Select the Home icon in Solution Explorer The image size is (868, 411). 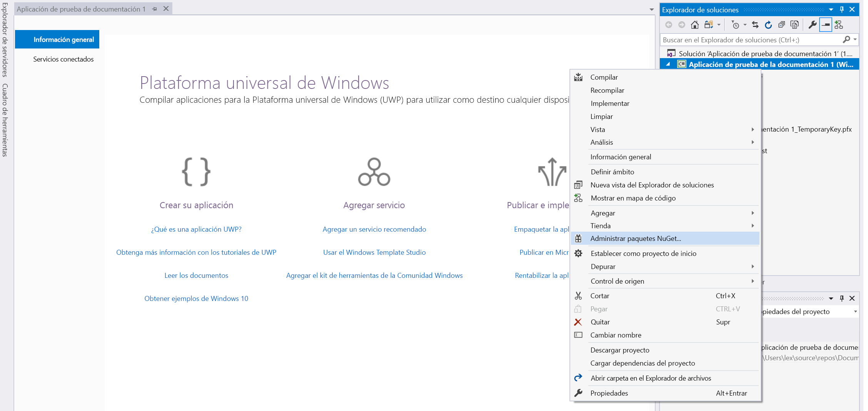pyautogui.click(x=695, y=24)
